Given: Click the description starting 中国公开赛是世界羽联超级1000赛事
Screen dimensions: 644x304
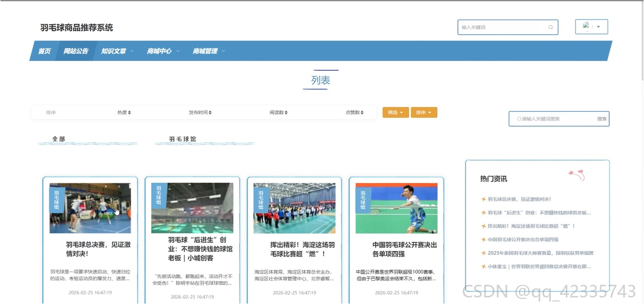Looking at the screenshot, I should click(x=396, y=275).
